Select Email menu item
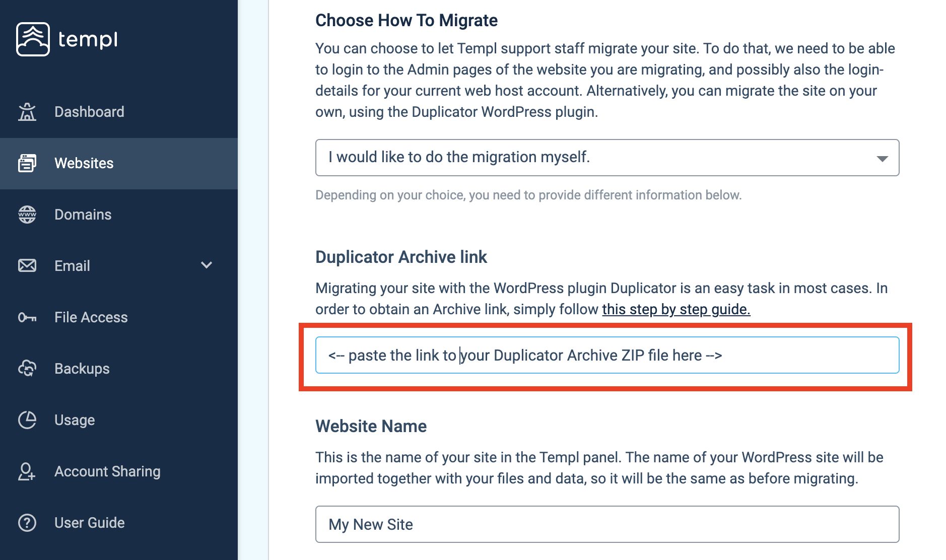 click(119, 266)
